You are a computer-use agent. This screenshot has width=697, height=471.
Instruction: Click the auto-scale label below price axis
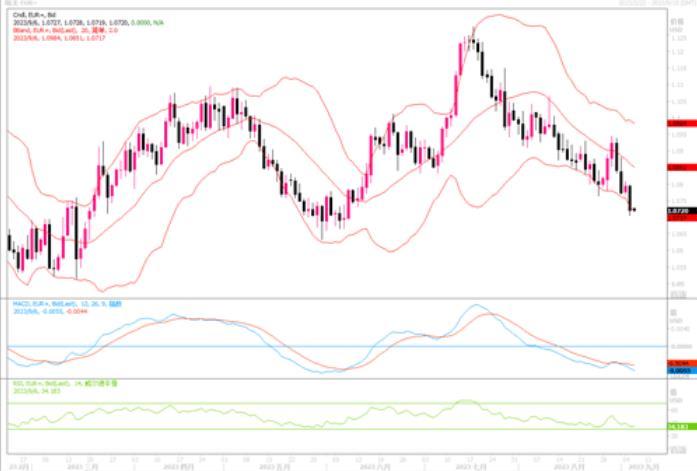(679, 293)
